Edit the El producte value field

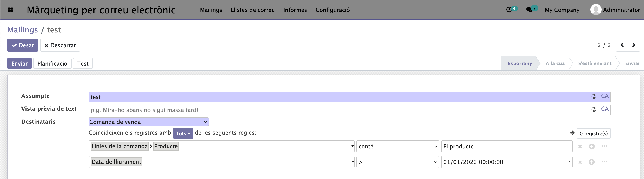507,147
